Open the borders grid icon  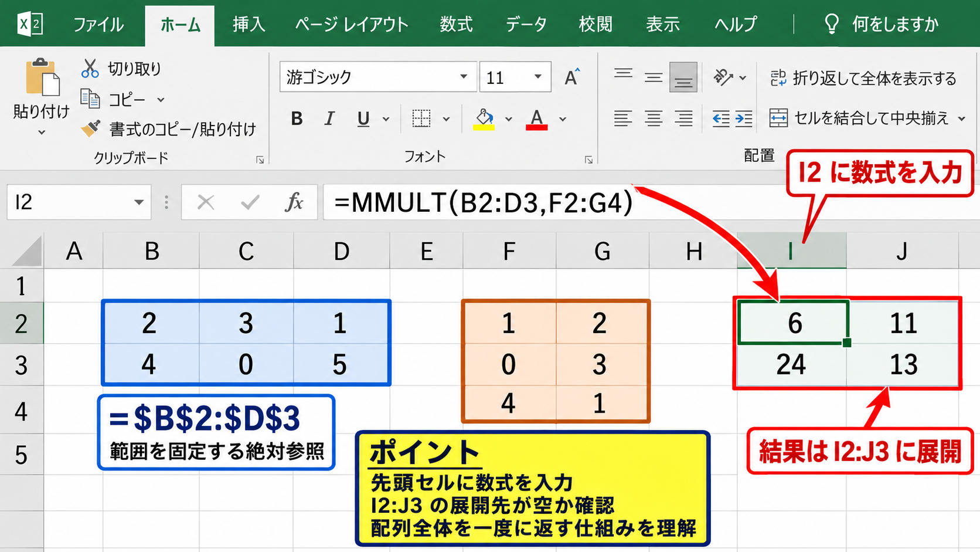coord(421,118)
